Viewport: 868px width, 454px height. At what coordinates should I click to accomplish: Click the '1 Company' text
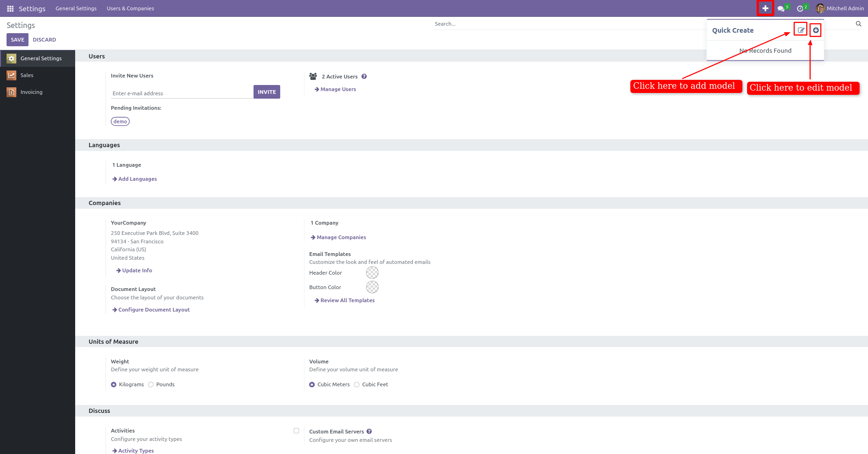point(325,223)
